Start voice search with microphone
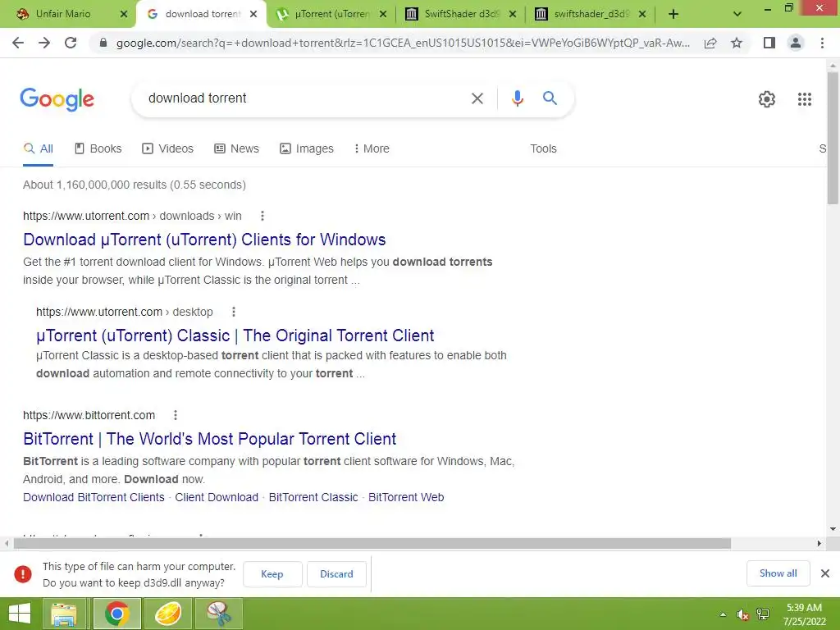The width and height of the screenshot is (840, 630). pyautogui.click(x=517, y=98)
